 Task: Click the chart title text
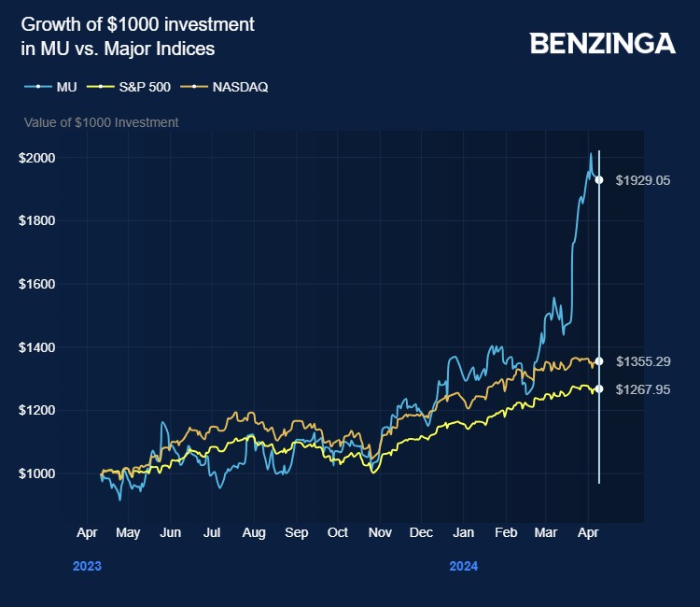point(137,35)
